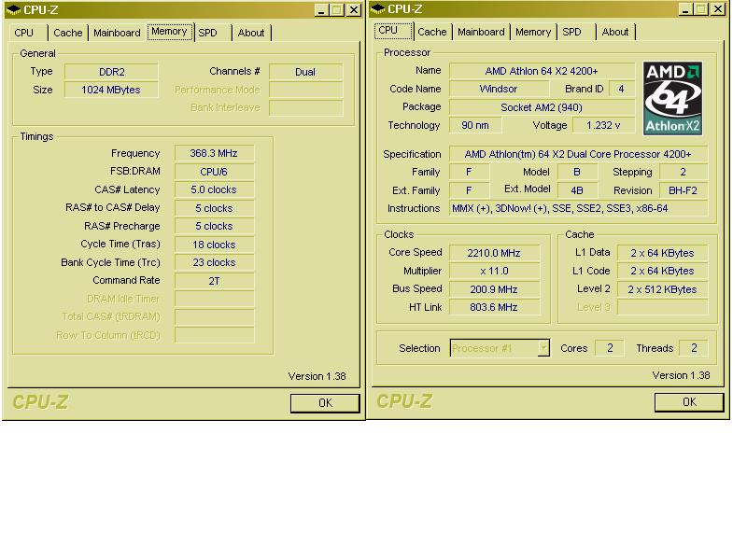Click the CPU-Z chip icon in left window title bar
The image size is (747, 560).
tap(13, 9)
